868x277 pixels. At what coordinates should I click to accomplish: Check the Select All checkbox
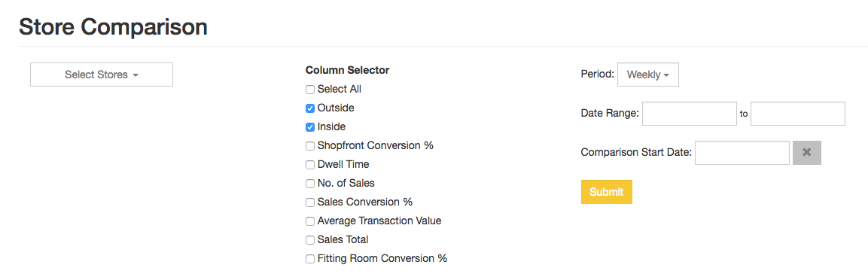tap(310, 89)
